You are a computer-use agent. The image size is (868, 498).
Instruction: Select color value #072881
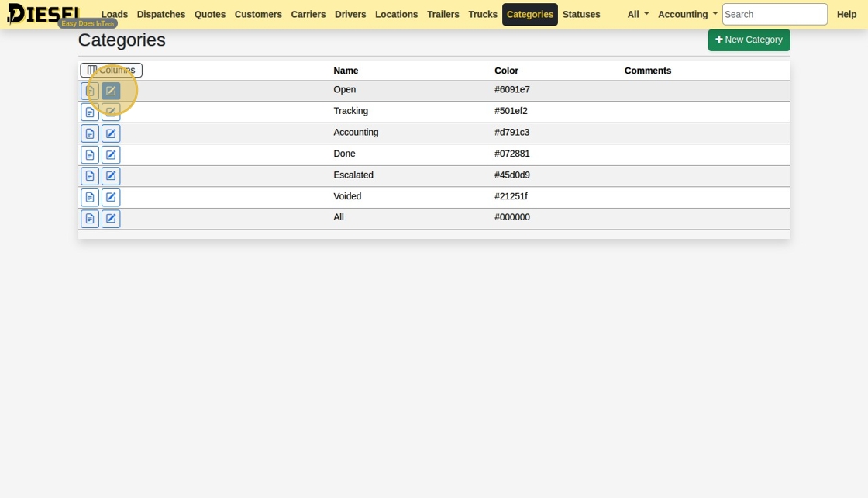pos(512,154)
